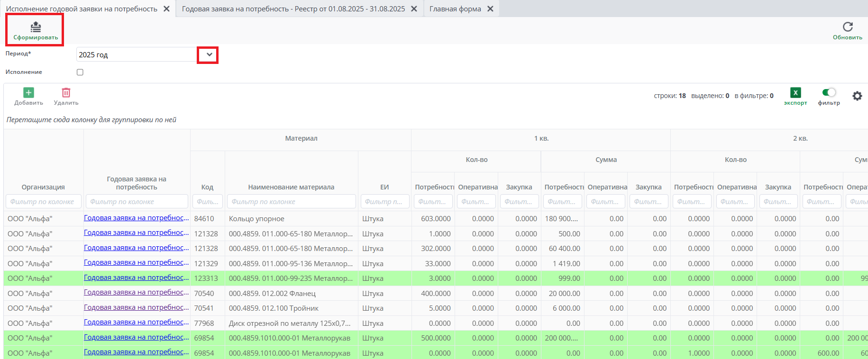Switch to Главная форма tab

coord(455,9)
